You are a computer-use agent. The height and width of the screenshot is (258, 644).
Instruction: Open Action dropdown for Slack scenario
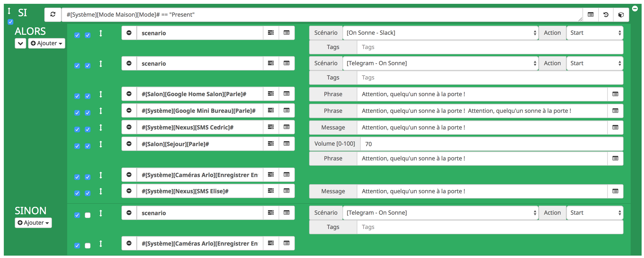coord(595,33)
